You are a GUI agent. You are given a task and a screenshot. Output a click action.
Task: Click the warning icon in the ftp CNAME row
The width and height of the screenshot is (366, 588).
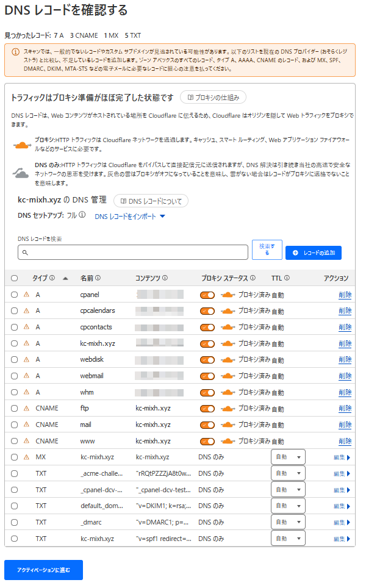pos(26,409)
